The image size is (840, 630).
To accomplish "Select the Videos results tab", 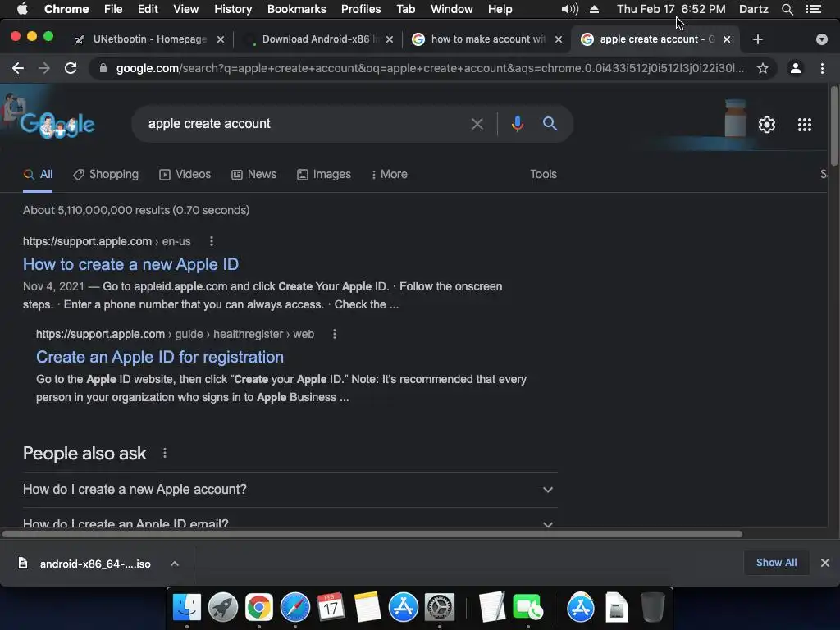I will pyautogui.click(x=185, y=174).
